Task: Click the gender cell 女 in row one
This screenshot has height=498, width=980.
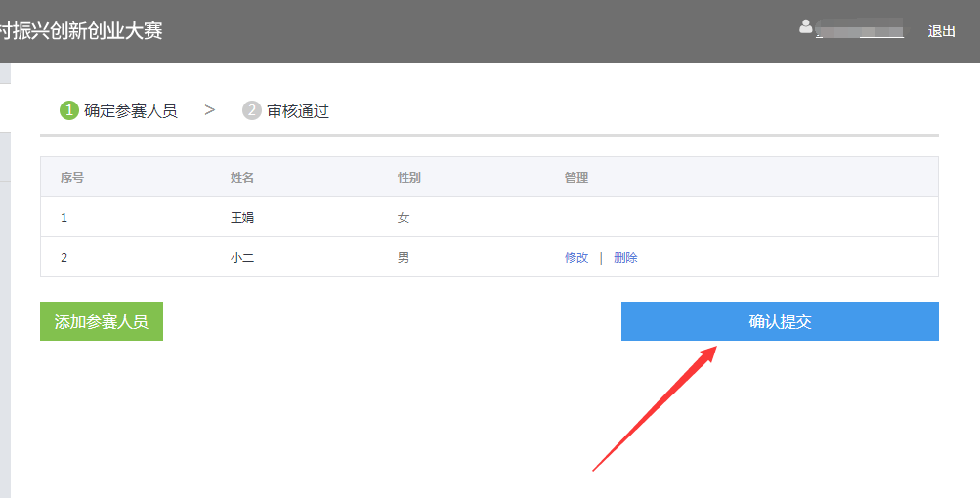Action: [404, 218]
